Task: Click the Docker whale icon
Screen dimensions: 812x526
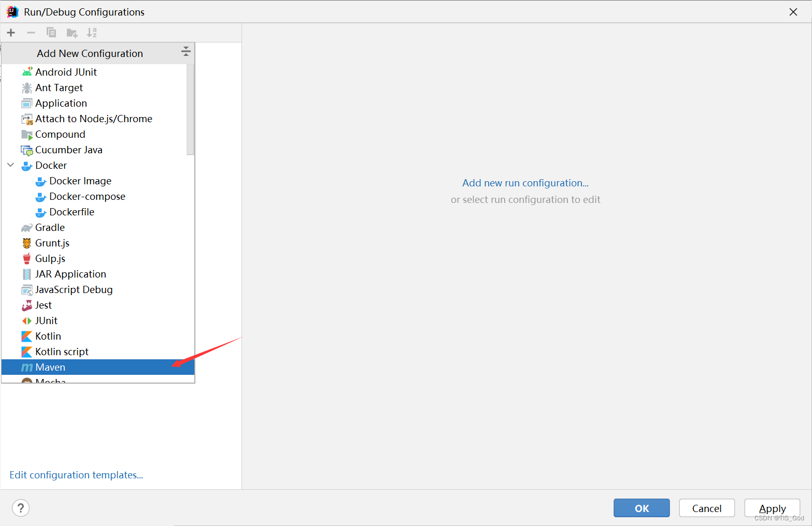Action: point(27,166)
